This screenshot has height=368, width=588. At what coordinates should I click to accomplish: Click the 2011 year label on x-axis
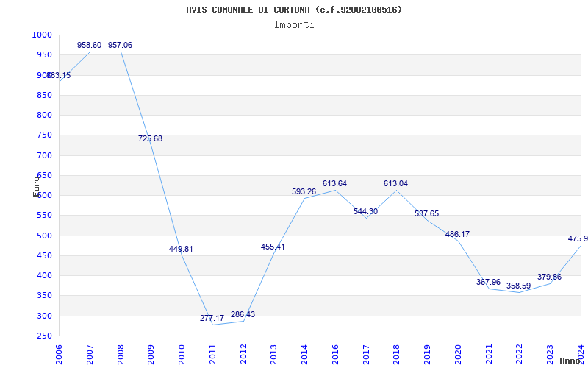click(x=212, y=354)
